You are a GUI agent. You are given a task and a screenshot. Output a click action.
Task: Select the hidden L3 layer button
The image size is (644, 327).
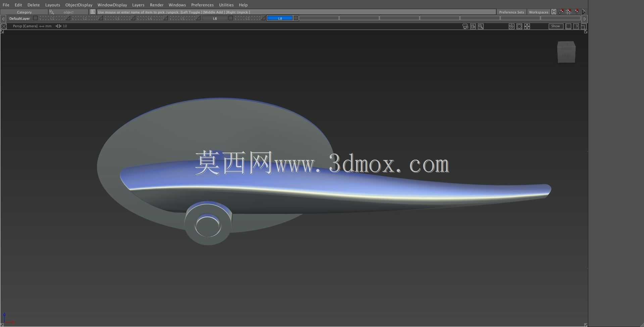(117, 18)
